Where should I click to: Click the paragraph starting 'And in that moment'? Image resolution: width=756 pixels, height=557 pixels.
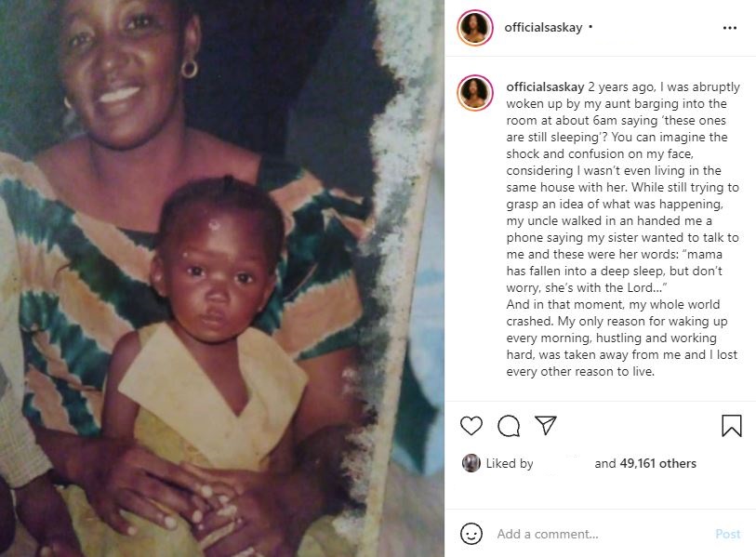coord(622,338)
